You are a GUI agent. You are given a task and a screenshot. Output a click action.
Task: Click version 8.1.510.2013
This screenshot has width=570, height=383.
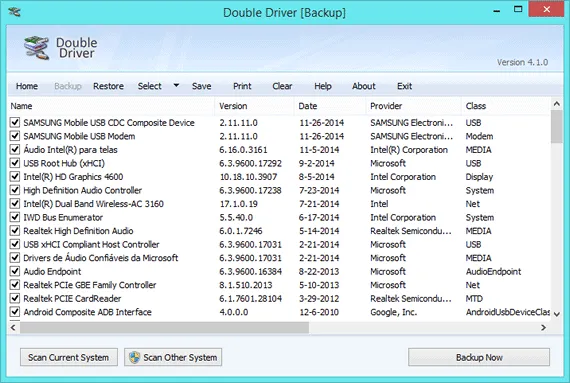(x=246, y=285)
